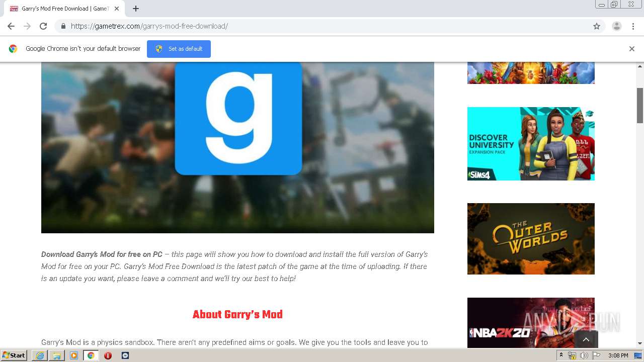Select the Garry's Mod Free Download tab
Screen dimensions: 644x362
(x=64, y=9)
